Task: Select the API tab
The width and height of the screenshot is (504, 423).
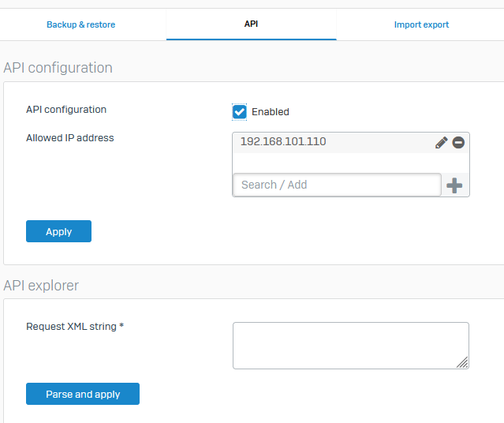Action: (251, 24)
